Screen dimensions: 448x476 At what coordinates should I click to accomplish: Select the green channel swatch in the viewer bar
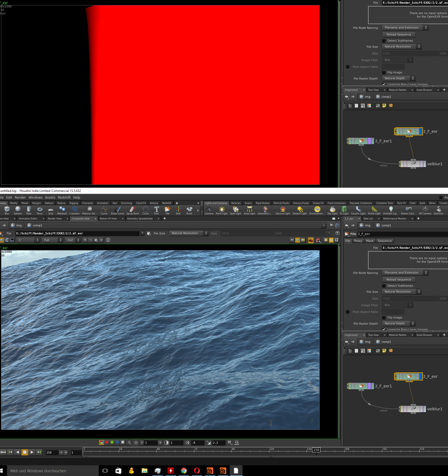[112, 442]
